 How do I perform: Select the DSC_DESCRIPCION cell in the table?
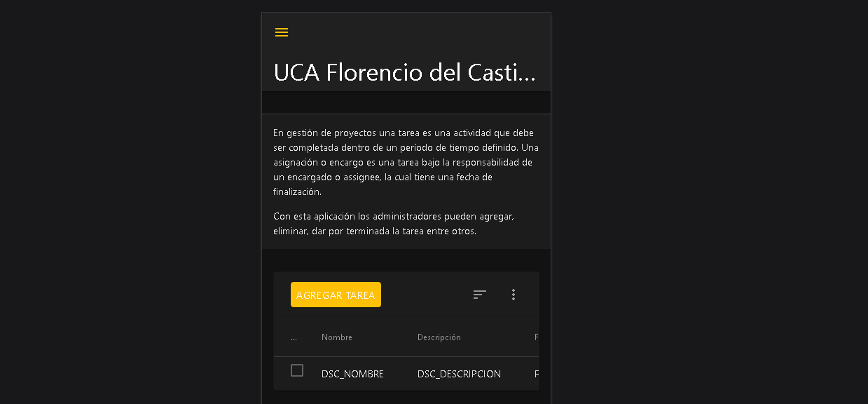pyautogui.click(x=459, y=374)
